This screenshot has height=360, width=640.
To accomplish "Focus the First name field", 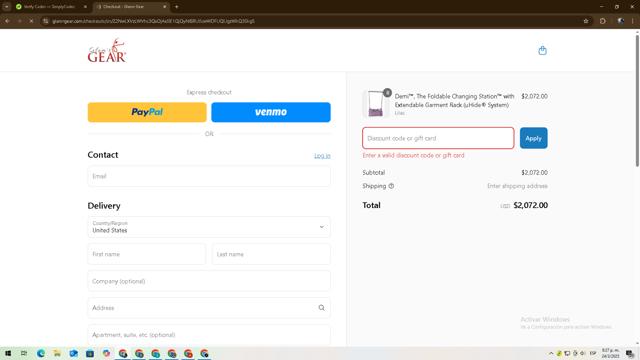I will coord(147,254).
